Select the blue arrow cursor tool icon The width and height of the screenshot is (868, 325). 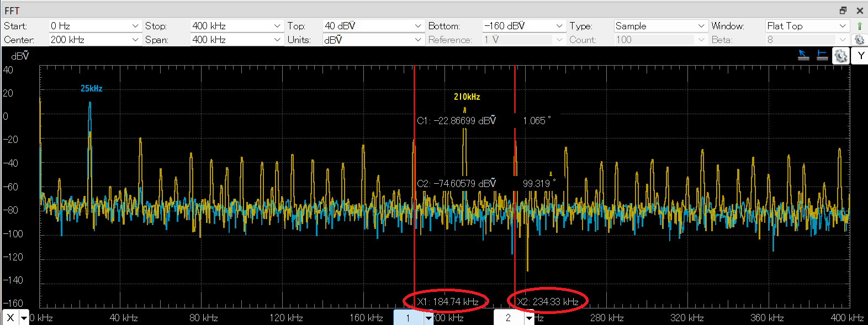click(804, 55)
